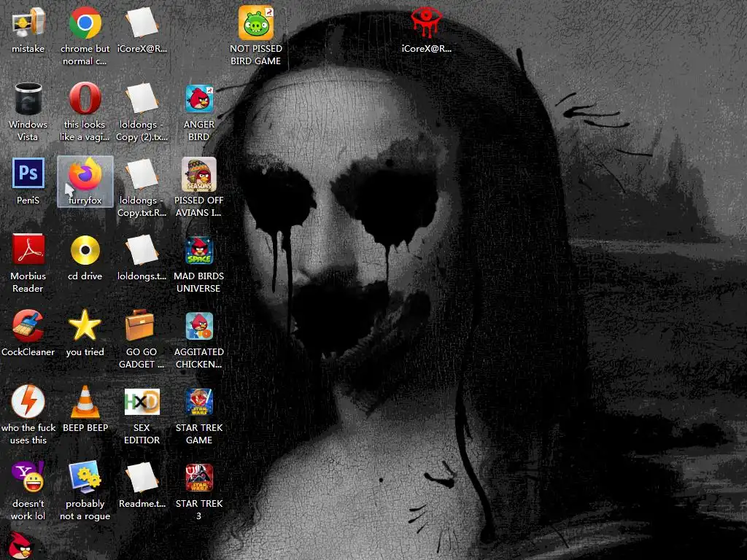Open the 'Readme.t...' text file
The image size is (747, 560).
click(142, 478)
